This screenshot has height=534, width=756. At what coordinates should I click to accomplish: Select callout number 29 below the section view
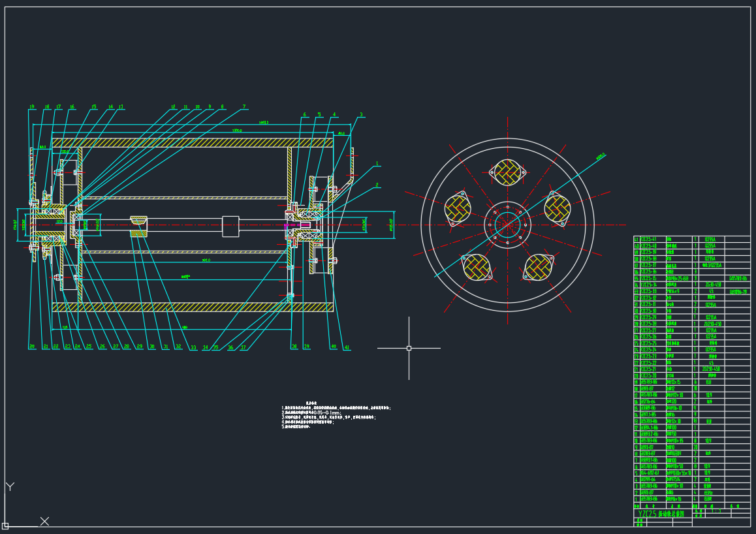point(140,347)
